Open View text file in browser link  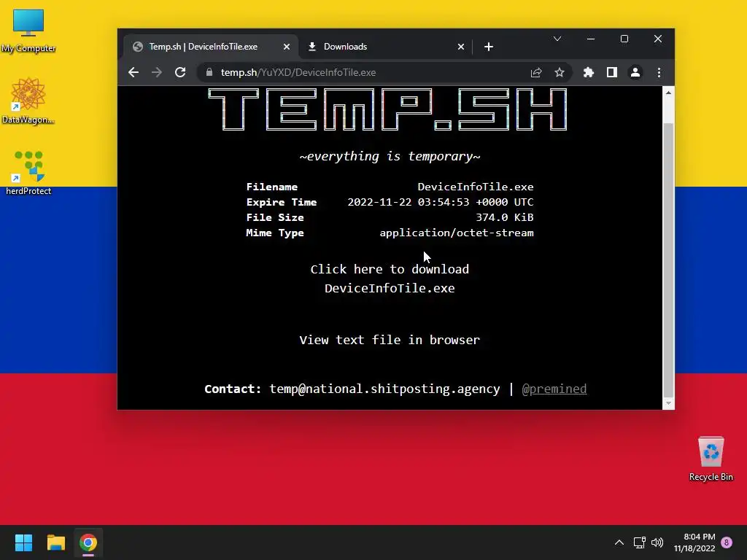point(390,340)
